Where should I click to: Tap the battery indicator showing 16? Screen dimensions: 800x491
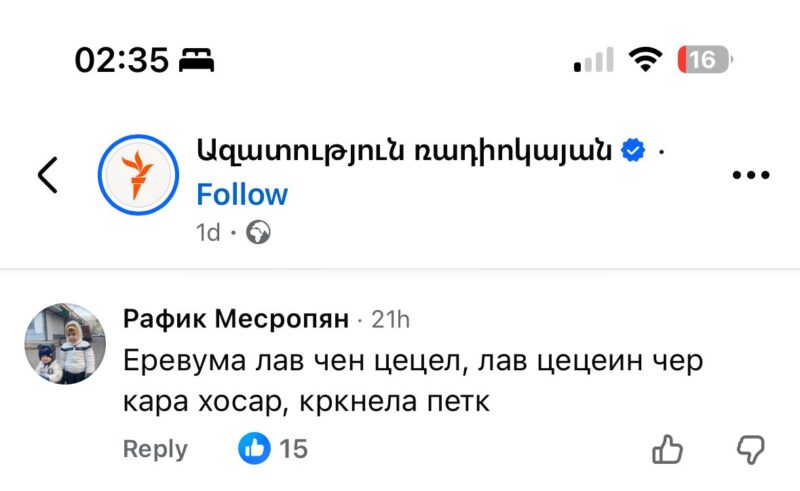point(706,60)
